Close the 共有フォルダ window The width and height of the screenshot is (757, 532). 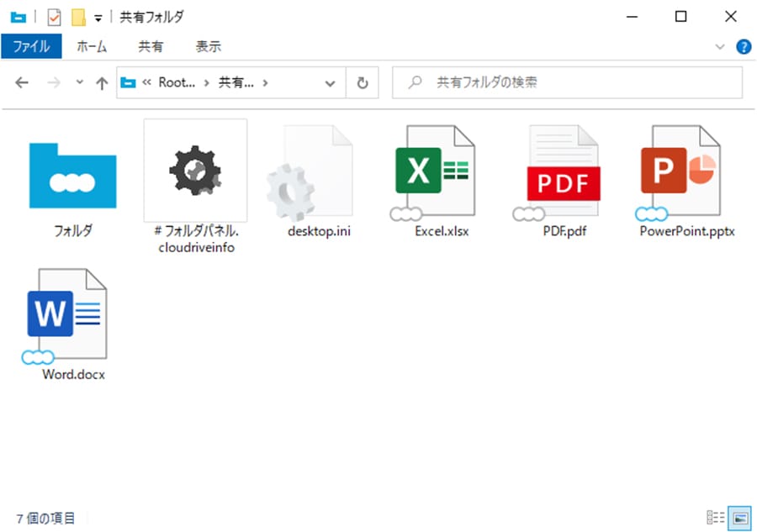pos(730,17)
